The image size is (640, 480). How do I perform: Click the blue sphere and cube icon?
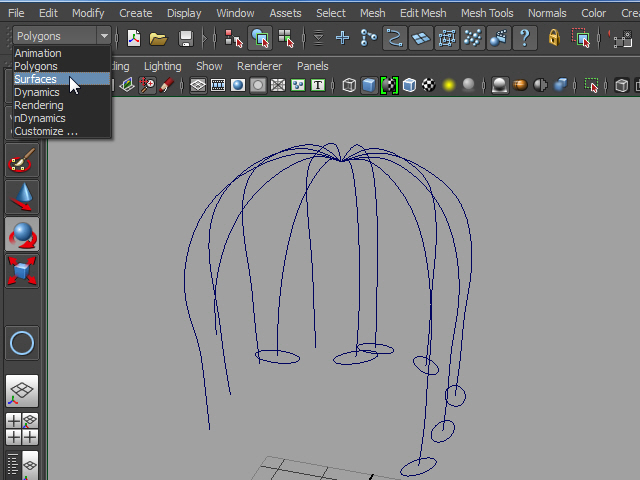[560, 85]
